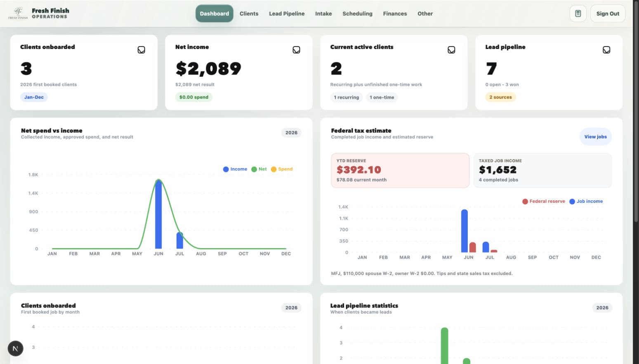
Task: Click the JUN job income bar in tax chart
Action: [465, 231]
